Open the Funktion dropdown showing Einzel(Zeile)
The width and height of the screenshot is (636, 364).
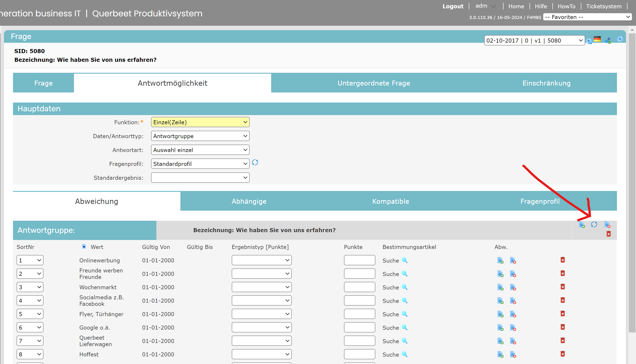(x=200, y=122)
